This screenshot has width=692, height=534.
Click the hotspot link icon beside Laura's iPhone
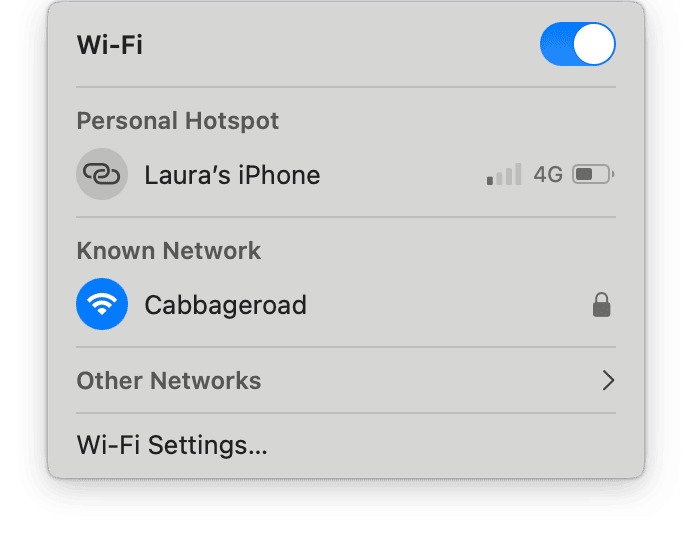coord(102,174)
